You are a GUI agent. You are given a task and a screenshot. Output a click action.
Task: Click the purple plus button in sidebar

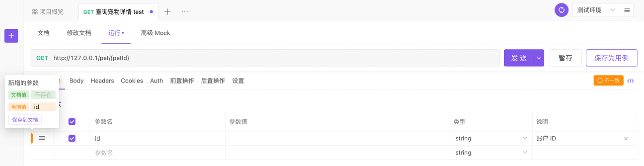pos(11,36)
